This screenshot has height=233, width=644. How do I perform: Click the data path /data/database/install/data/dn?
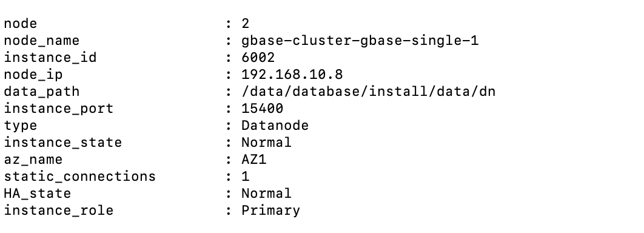click(369, 92)
